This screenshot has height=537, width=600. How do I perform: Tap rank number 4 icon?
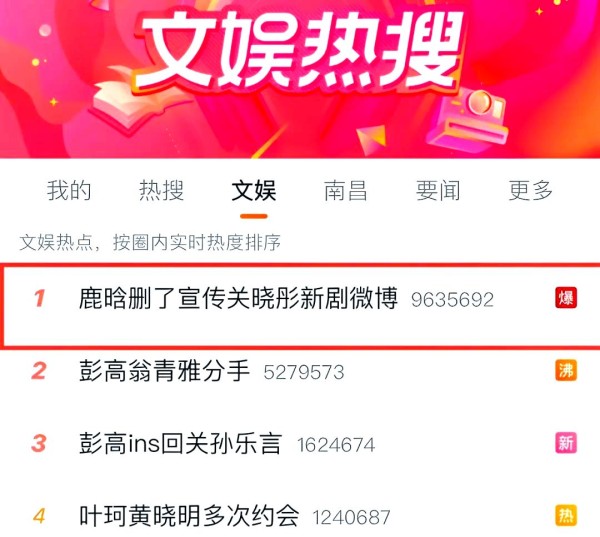click(x=39, y=516)
